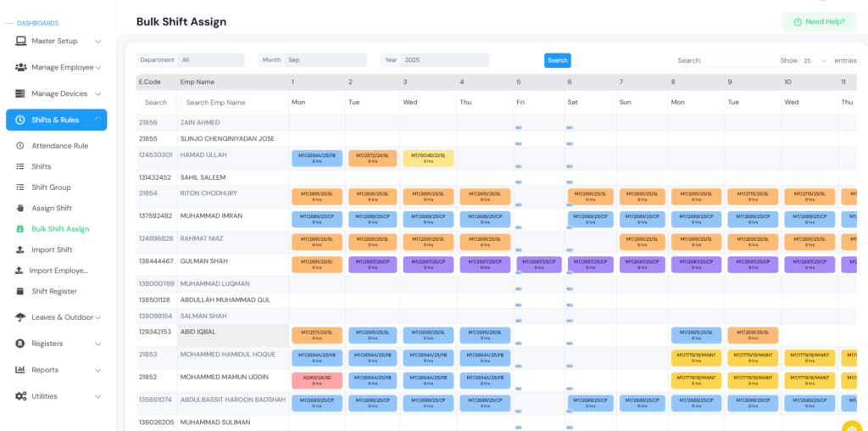Navigate to Assign Shift

coord(52,209)
